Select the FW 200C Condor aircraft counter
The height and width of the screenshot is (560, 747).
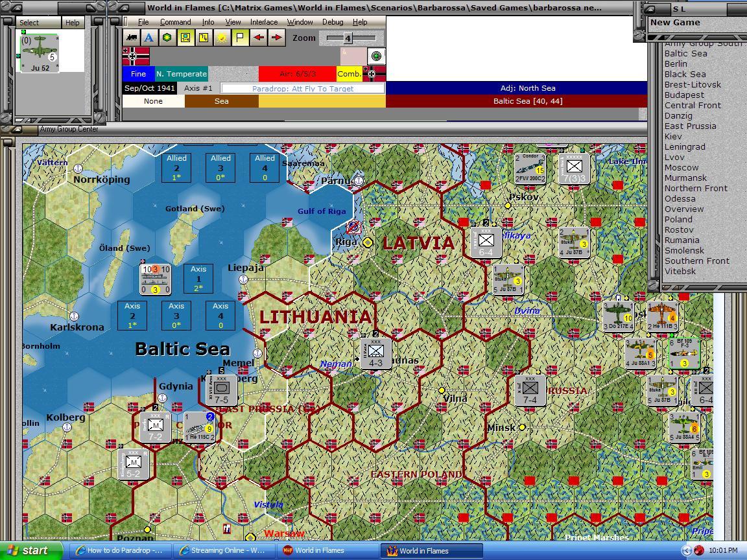click(530, 169)
